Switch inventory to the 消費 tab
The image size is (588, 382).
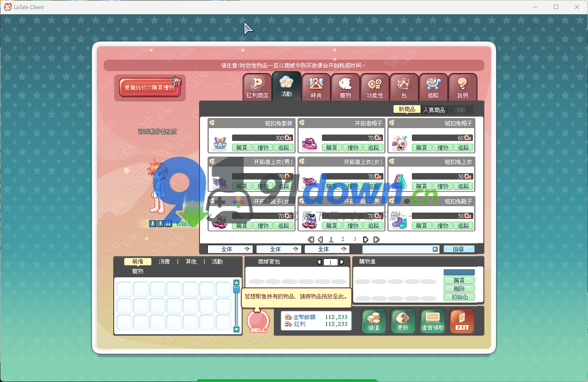click(x=164, y=262)
